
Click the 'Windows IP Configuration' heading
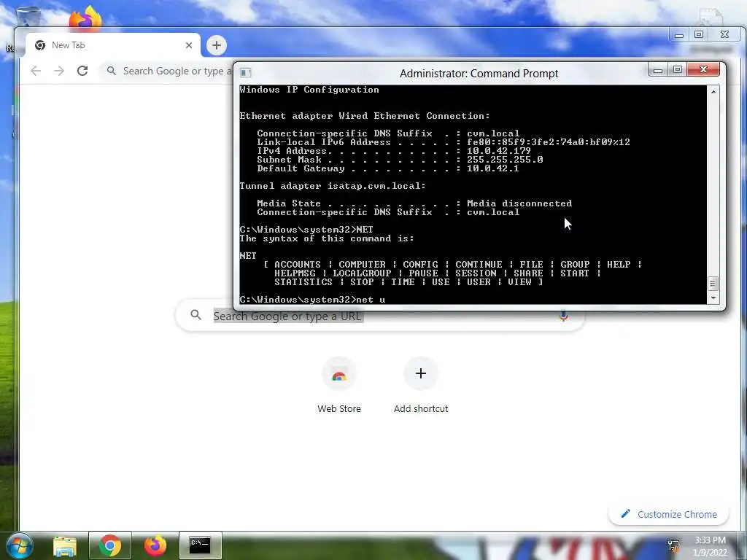[x=309, y=90]
